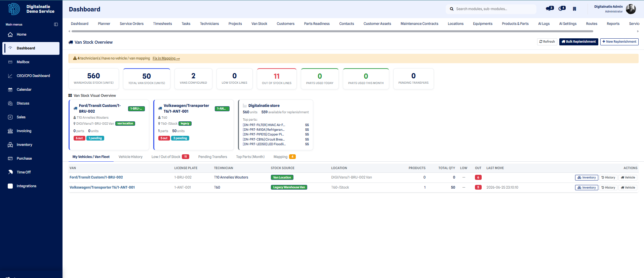This screenshot has height=278, width=644.
Task: Open Volkswagen/Transporter T6/1-ANT-001 row link
Action: 102,187
